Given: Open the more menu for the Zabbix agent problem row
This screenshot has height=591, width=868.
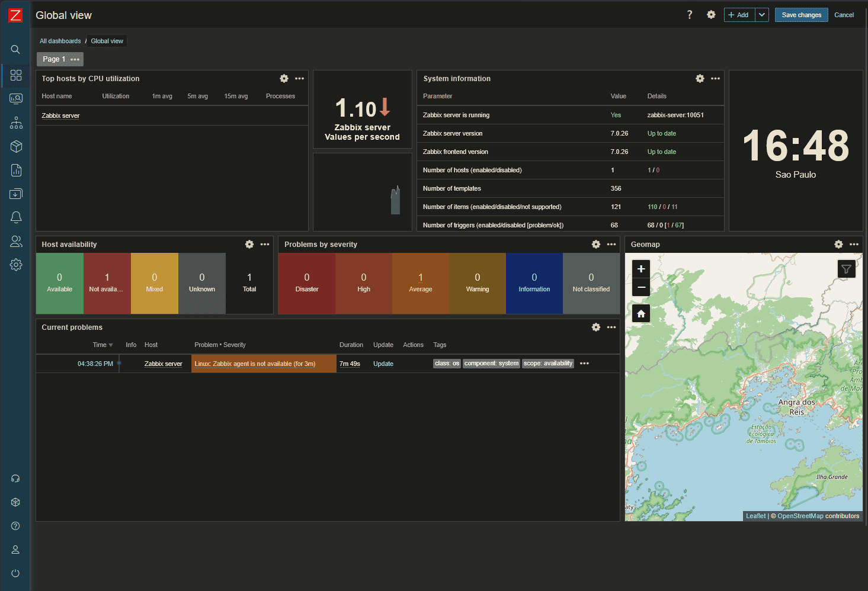Looking at the screenshot, I should click(x=585, y=364).
